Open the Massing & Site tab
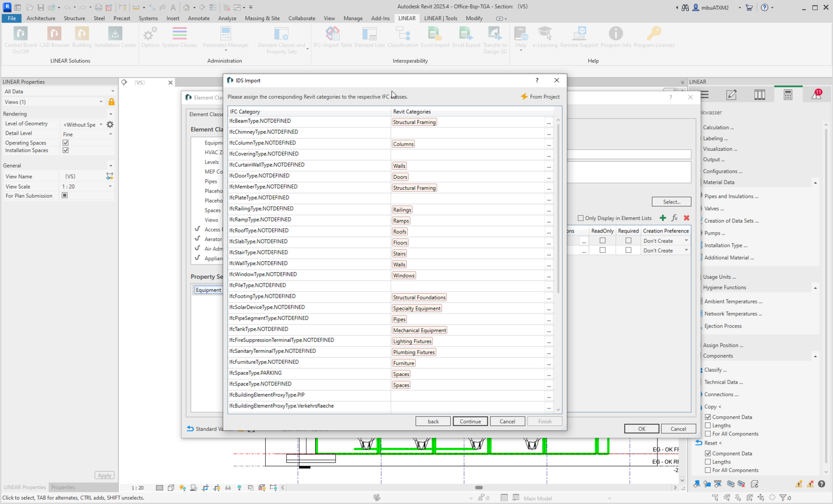833x504 pixels. click(x=262, y=18)
